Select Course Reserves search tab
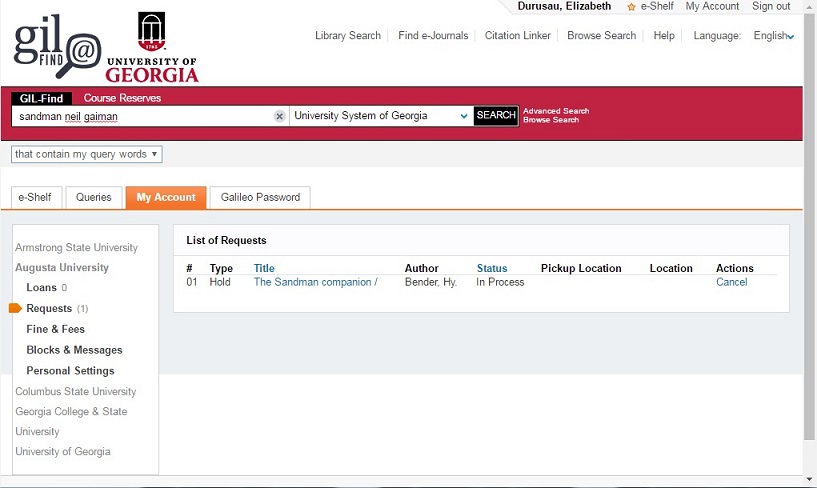This screenshot has width=817, height=488. [122, 98]
